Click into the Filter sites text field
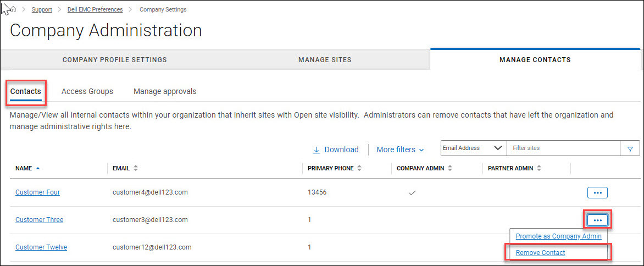 click(x=563, y=148)
